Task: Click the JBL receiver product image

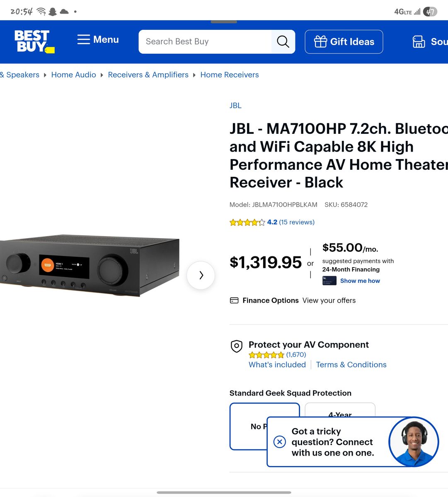Action: [x=89, y=266]
